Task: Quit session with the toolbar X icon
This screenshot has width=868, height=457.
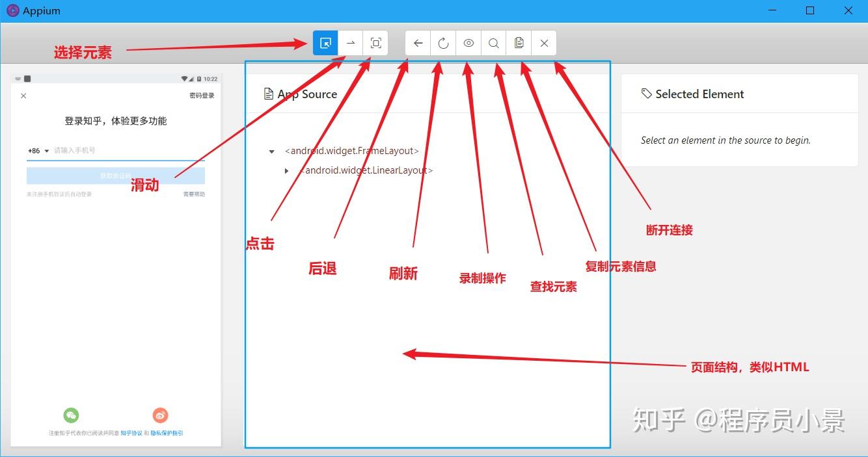Action: tap(544, 43)
